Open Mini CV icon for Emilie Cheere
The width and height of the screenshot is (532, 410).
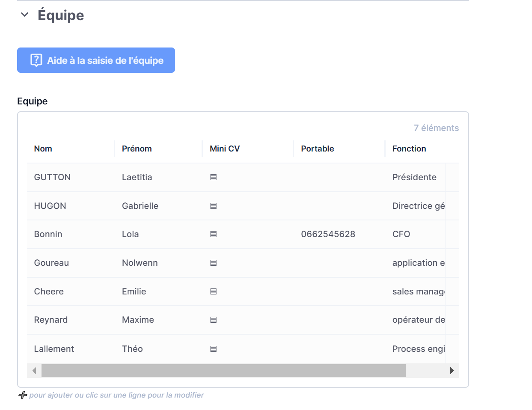[x=213, y=291]
